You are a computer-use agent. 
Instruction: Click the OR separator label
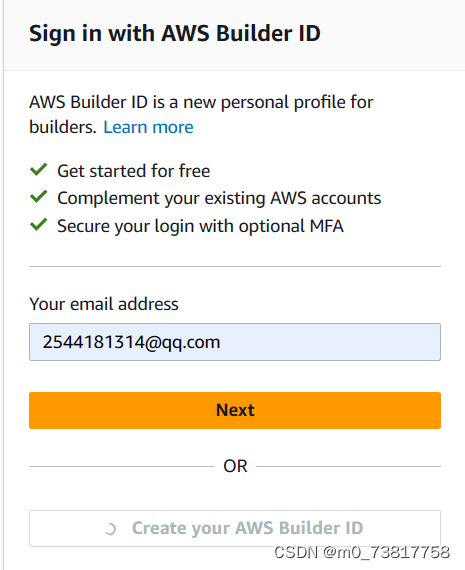(235, 466)
